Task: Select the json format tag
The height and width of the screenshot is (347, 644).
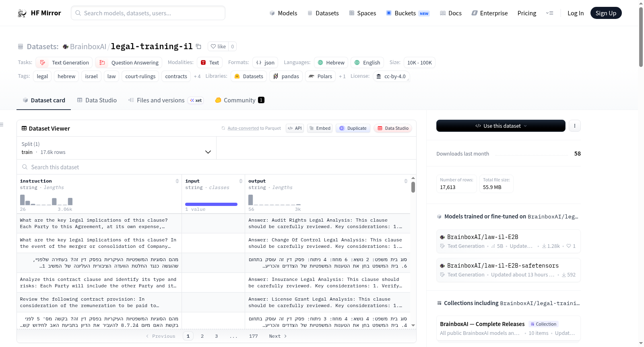Action: 265,62
